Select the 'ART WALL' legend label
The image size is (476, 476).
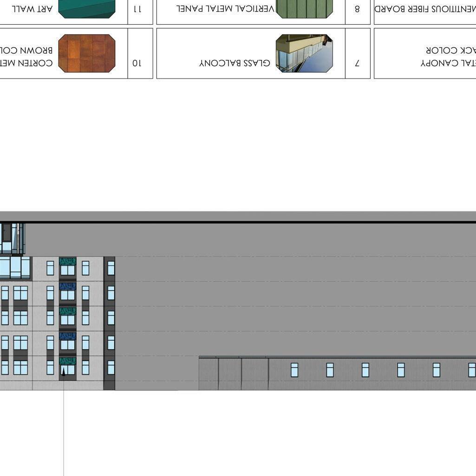pos(32,9)
